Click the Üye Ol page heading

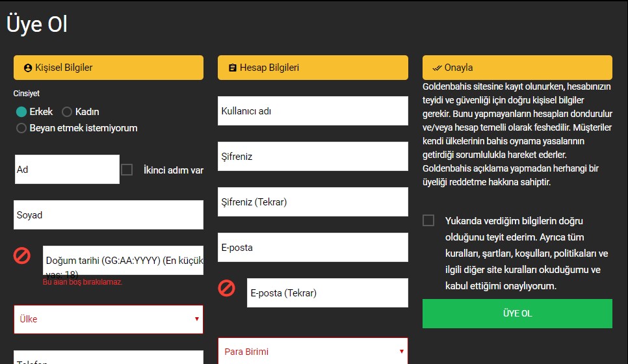(x=37, y=24)
